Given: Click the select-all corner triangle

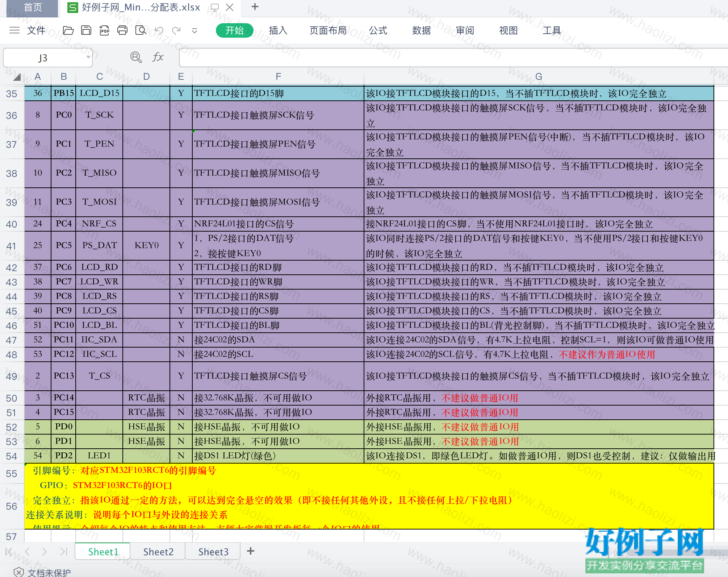Looking at the screenshot, I should [17, 77].
